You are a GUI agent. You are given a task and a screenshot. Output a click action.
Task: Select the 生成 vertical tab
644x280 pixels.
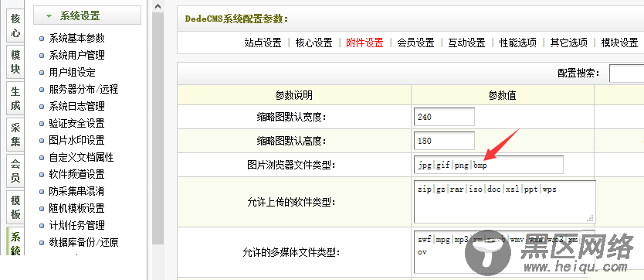coord(15,98)
